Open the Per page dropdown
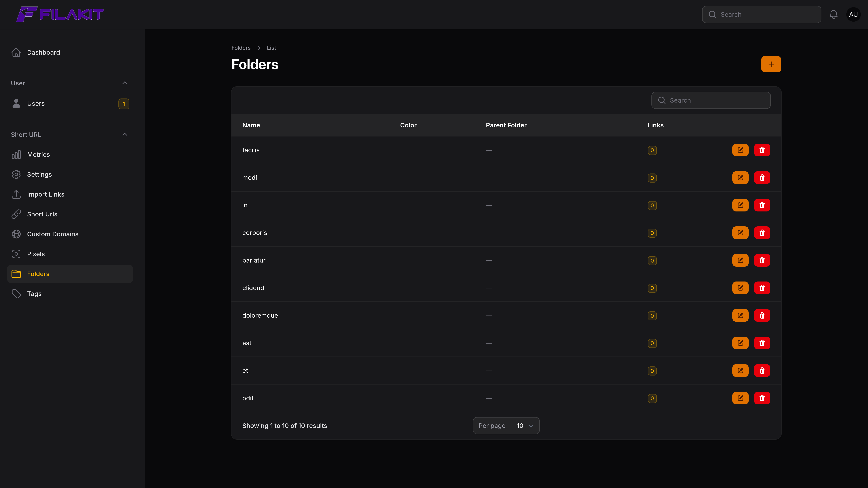 (x=525, y=426)
